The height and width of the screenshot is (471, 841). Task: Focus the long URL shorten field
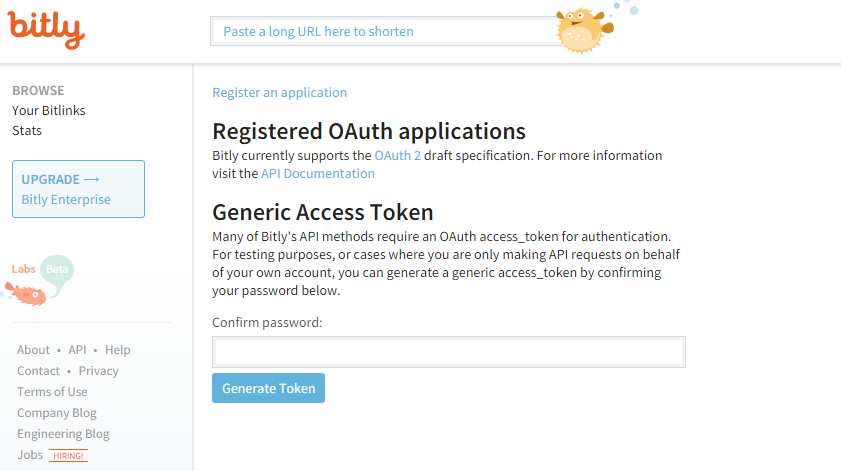[385, 31]
